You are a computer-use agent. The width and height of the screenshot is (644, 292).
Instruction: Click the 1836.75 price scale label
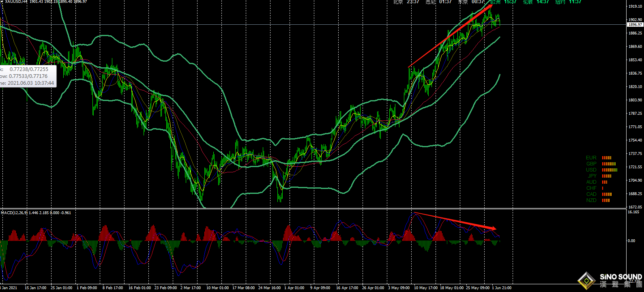[635, 73]
